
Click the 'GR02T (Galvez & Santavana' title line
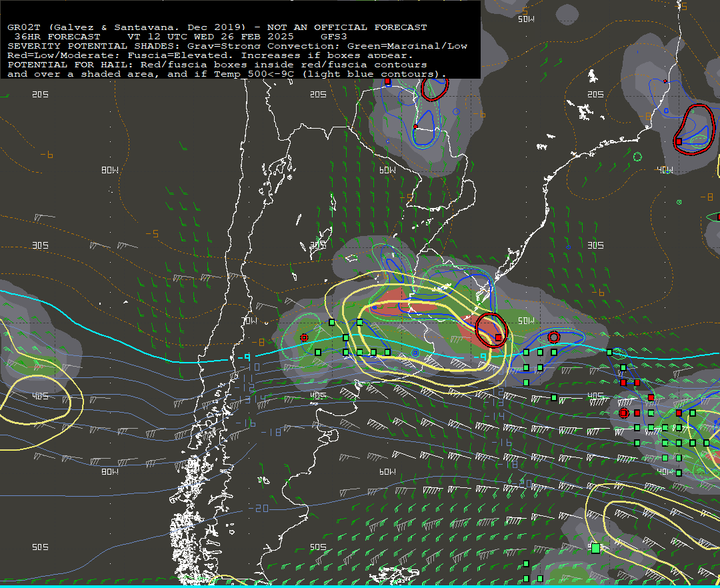click(x=217, y=27)
